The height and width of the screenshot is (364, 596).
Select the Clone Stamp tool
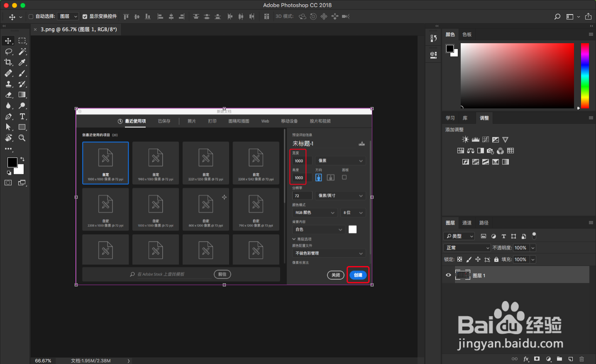tap(8, 84)
